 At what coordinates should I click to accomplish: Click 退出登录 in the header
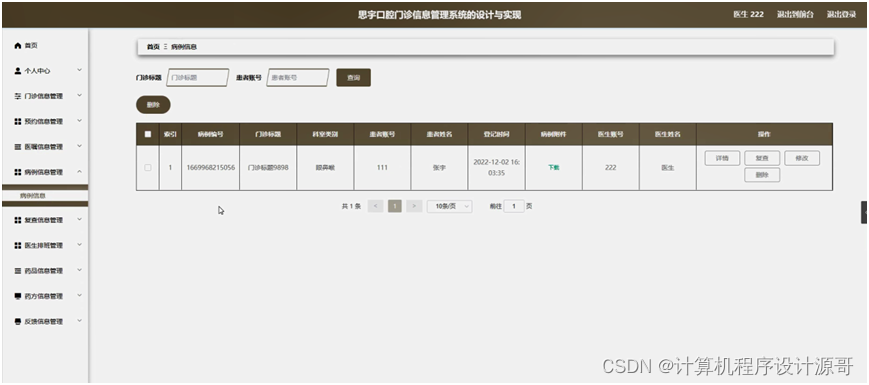[841, 14]
